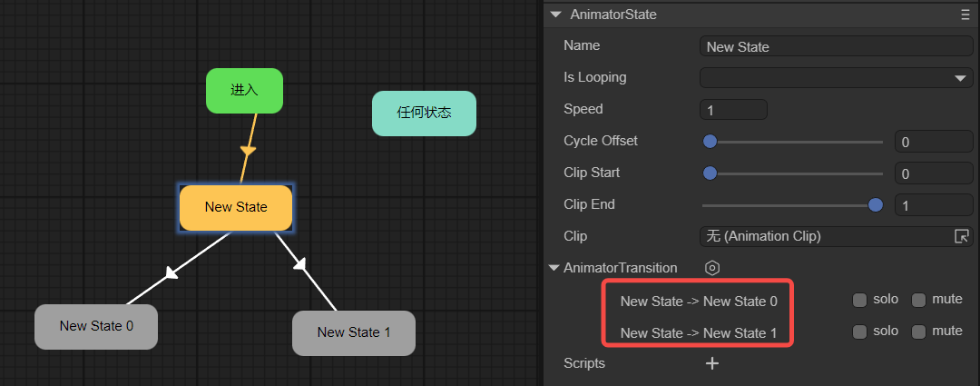Screen dimensions: 980x386
Task: Collapse the AnimatorTransition section
Action: coord(554,268)
